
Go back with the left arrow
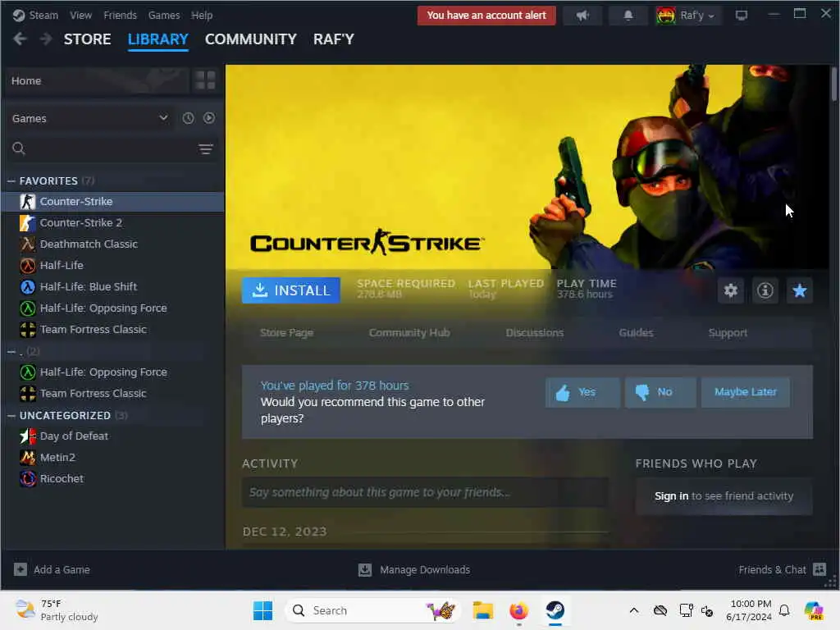[20, 39]
